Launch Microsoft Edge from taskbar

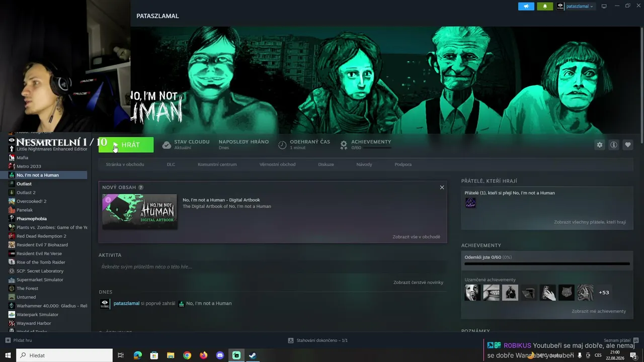[x=138, y=355]
